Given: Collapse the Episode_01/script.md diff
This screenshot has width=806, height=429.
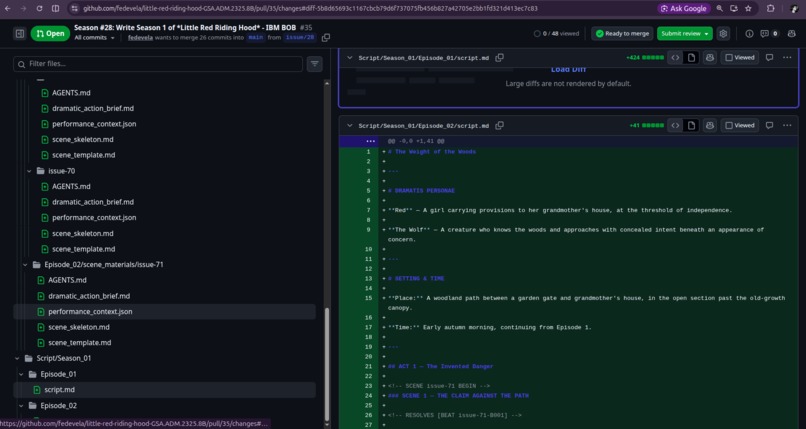Looking at the screenshot, I should point(350,58).
